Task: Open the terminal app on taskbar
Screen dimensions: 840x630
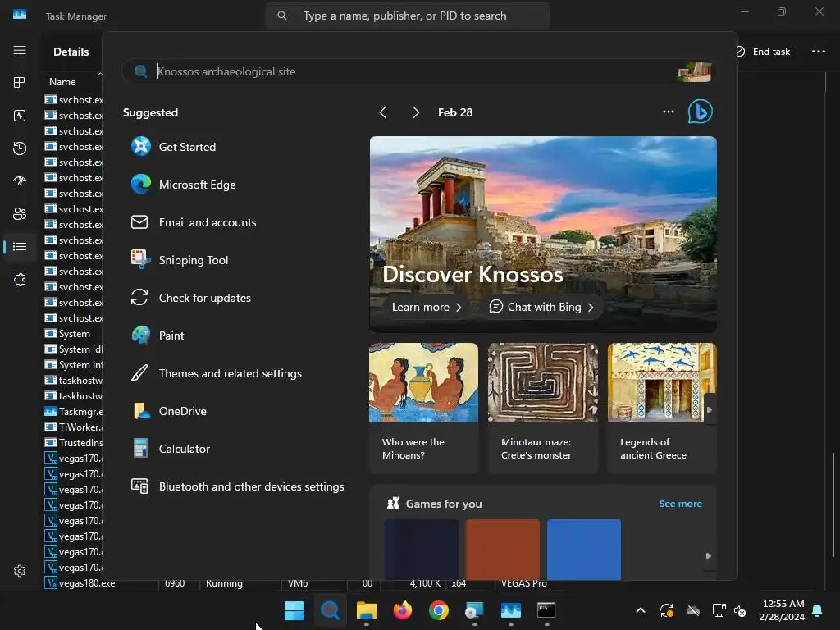Action: (x=546, y=610)
